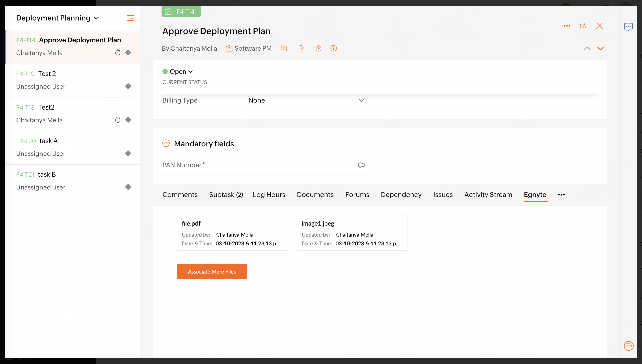Click priority icon on Test 2 task
The image size is (642, 364).
point(128,86)
